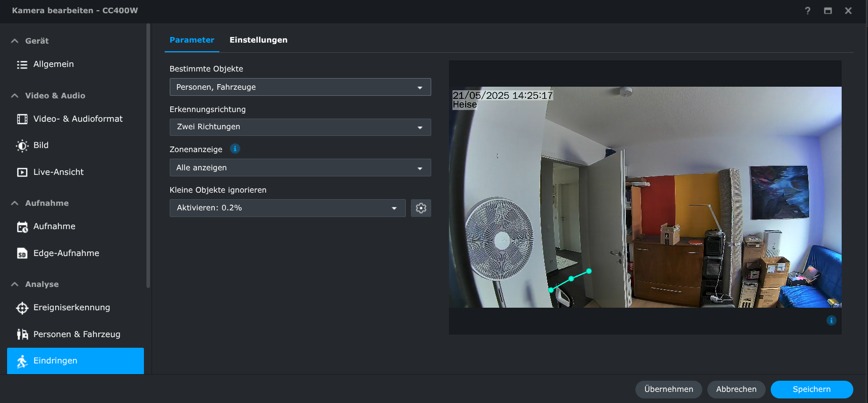
Task: Open the Zonenanzeige Alle anzeigen dropdown
Action: click(300, 168)
